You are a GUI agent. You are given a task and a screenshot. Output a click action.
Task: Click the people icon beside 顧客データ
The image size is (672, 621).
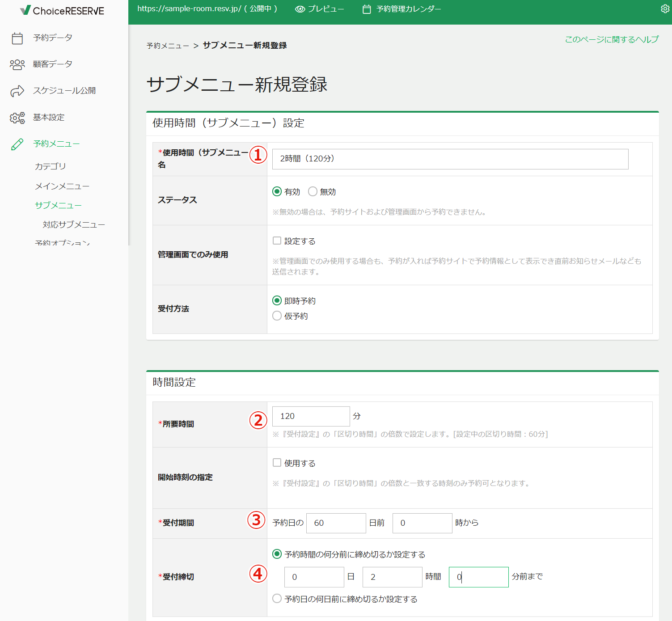pyautogui.click(x=17, y=64)
